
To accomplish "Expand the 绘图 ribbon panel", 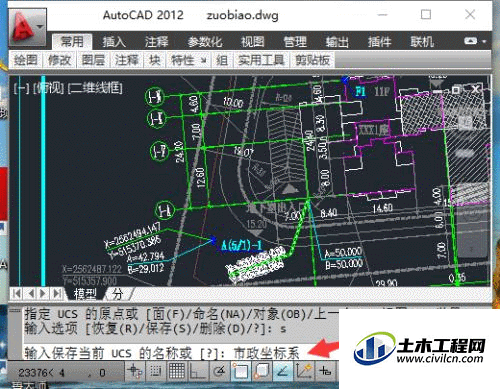I will point(26,60).
